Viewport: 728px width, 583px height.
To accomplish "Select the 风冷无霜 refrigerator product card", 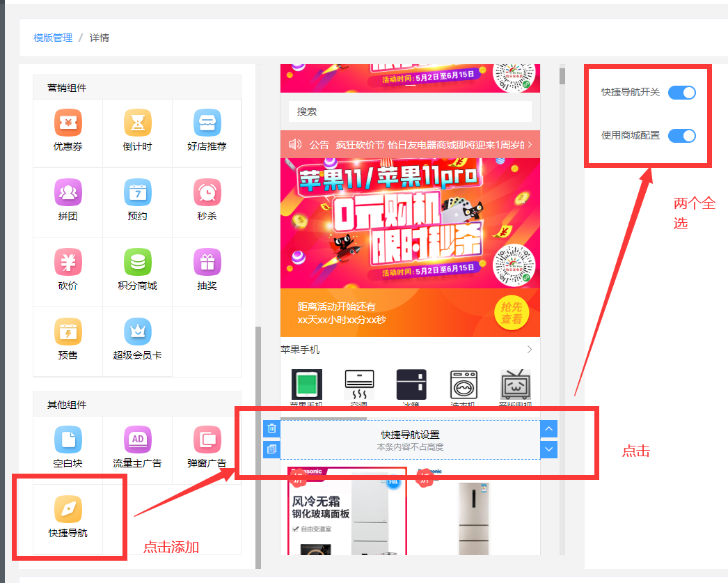I will coord(347,511).
